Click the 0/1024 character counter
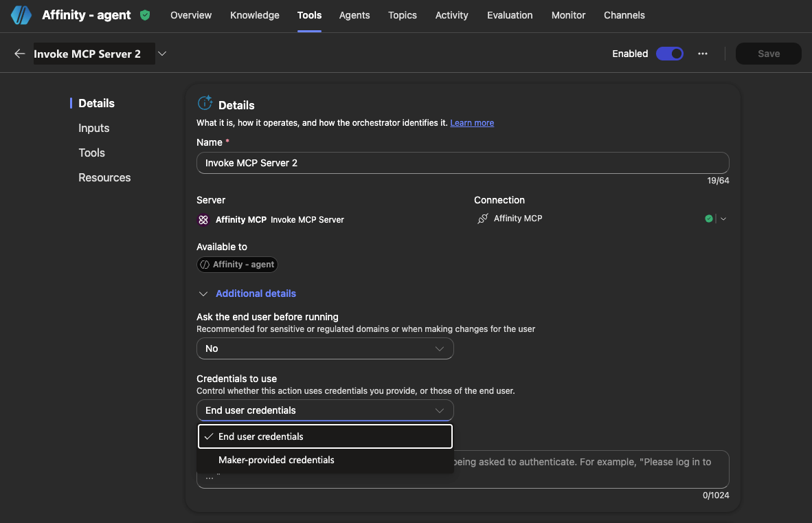This screenshot has width=812, height=523. 716,496
